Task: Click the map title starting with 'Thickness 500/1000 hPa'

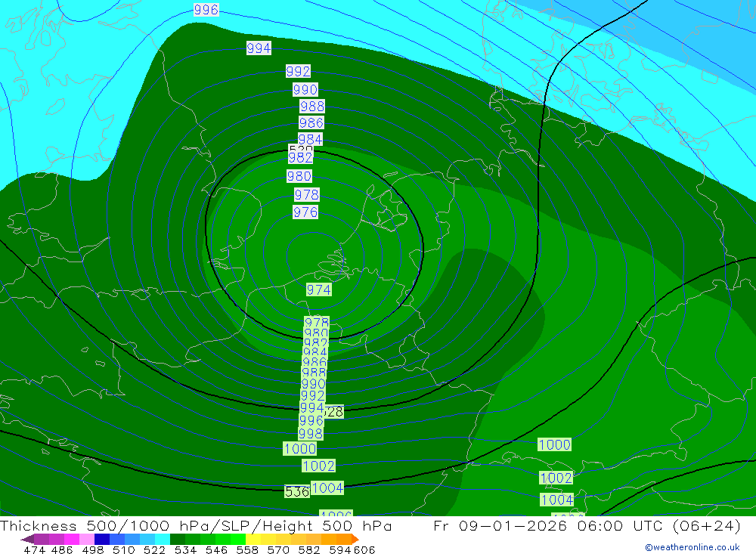Action: (196, 525)
